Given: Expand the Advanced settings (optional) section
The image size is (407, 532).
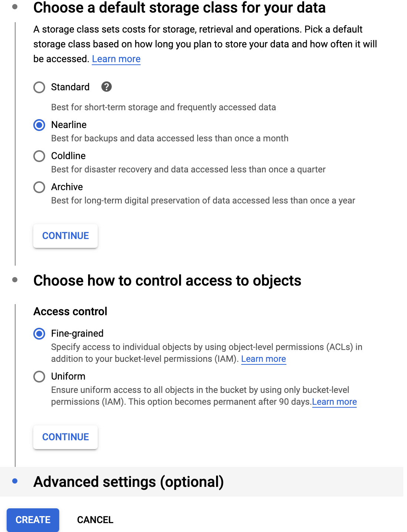Looking at the screenshot, I should pos(128,482).
